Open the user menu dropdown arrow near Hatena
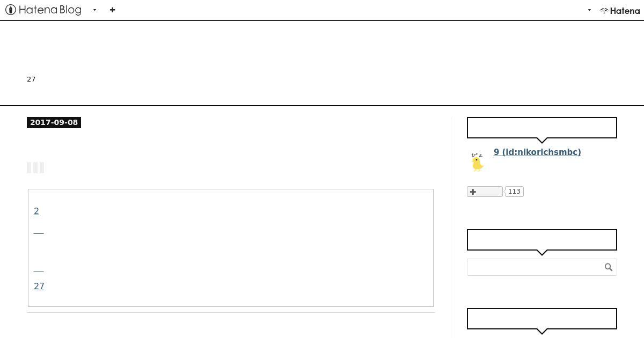Image resolution: width=644 pixels, height=338 pixels. point(589,10)
